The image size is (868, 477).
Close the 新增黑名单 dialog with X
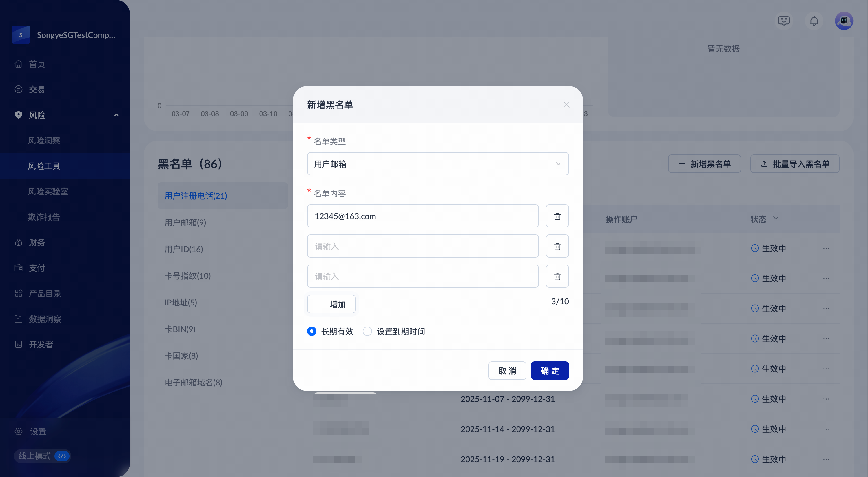pyautogui.click(x=566, y=105)
